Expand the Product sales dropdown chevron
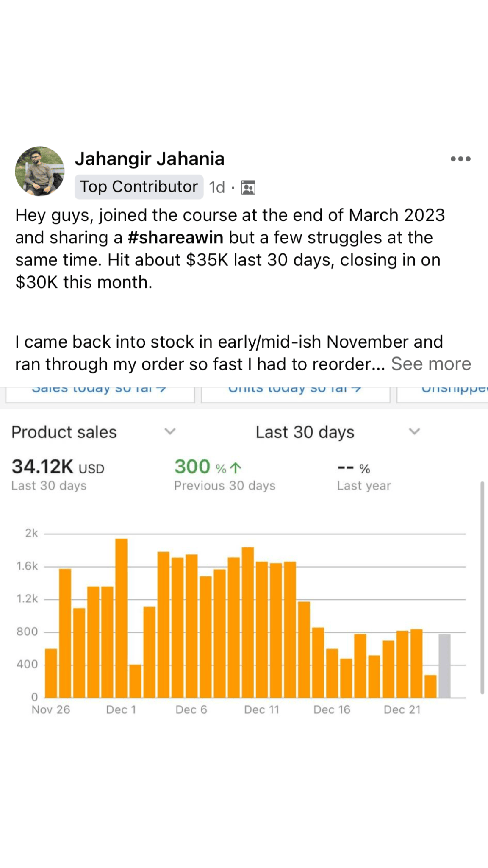The width and height of the screenshot is (488, 868). click(170, 432)
